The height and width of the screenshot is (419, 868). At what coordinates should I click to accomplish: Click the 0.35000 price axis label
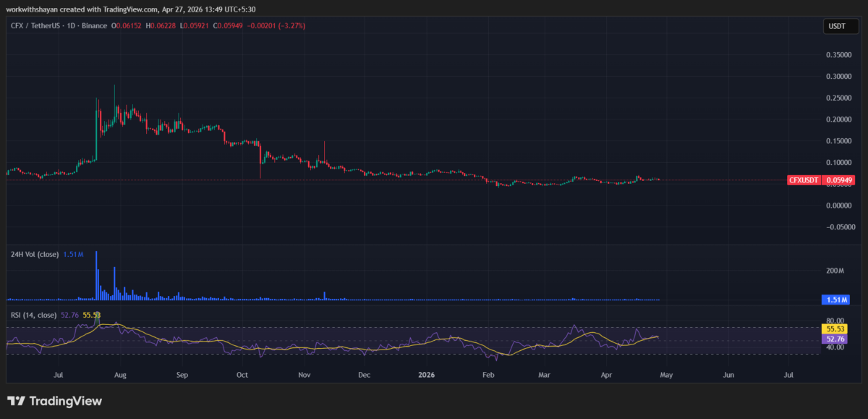pyautogui.click(x=837, y=54)
